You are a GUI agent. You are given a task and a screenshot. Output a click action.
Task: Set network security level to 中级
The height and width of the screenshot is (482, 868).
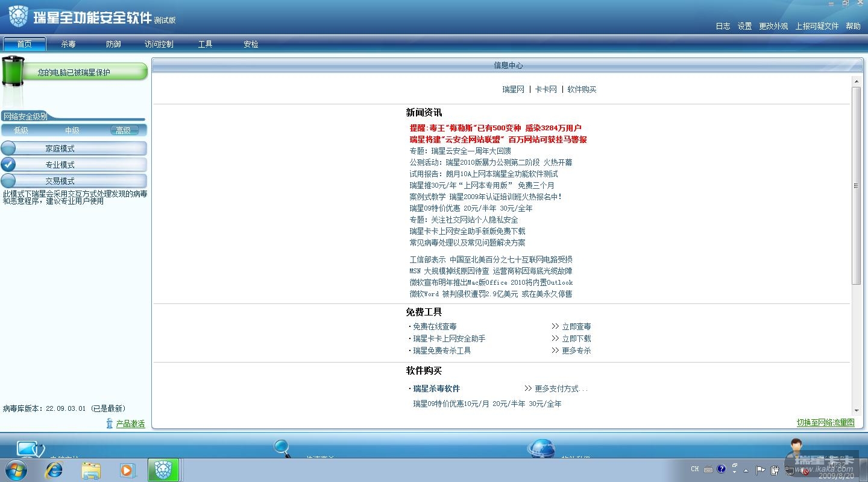pos(72,130)
